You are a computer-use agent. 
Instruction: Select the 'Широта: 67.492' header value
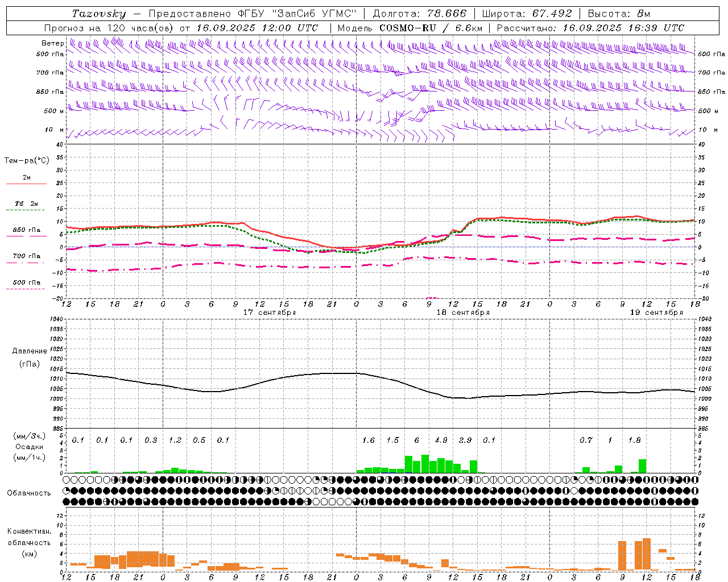(527, 14)
